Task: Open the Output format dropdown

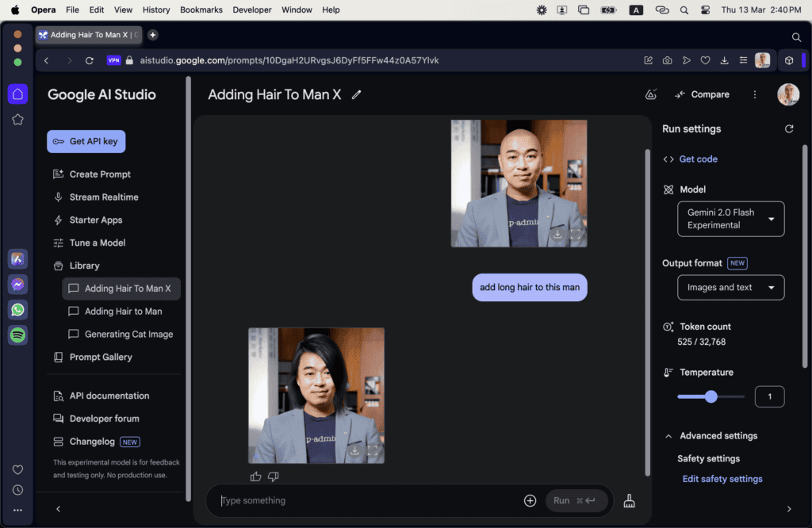Action: pyautogui.click(x=730, y=287)
